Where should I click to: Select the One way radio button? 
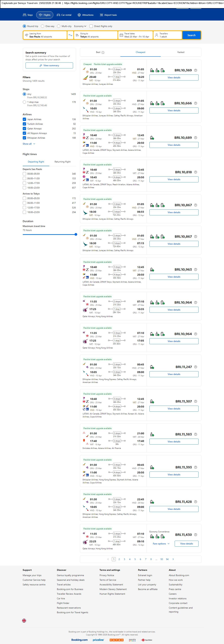pyautogui.click(x=43, y=26)
